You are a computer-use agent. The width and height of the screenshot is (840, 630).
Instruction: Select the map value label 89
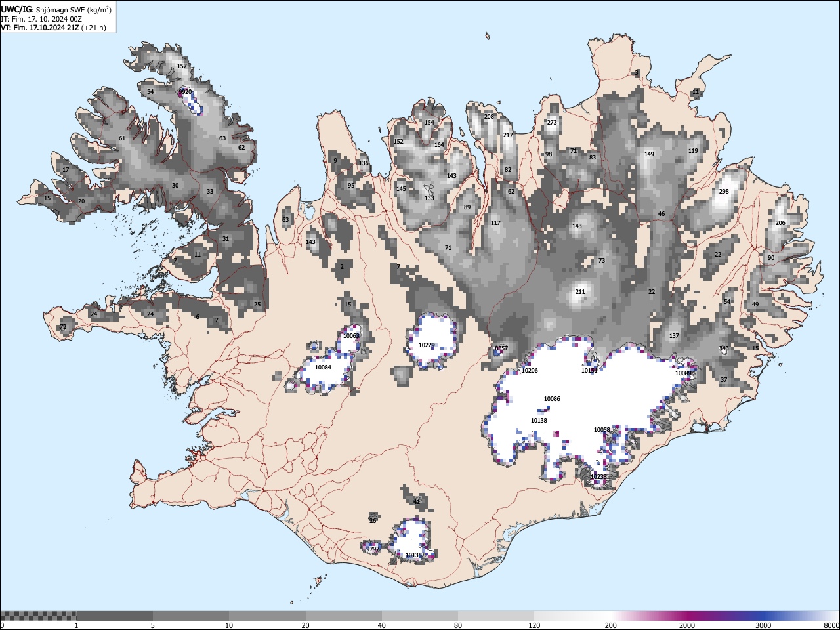coord(467,207)
